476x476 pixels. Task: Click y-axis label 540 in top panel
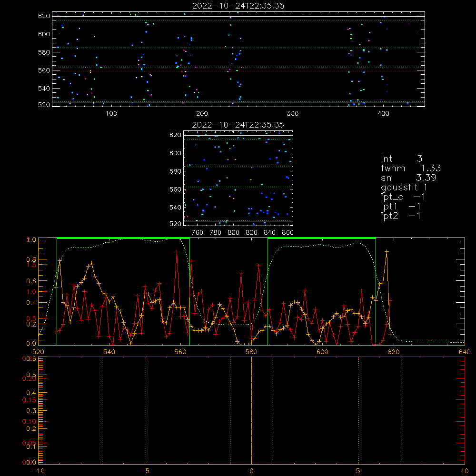[x=44, y=89]
